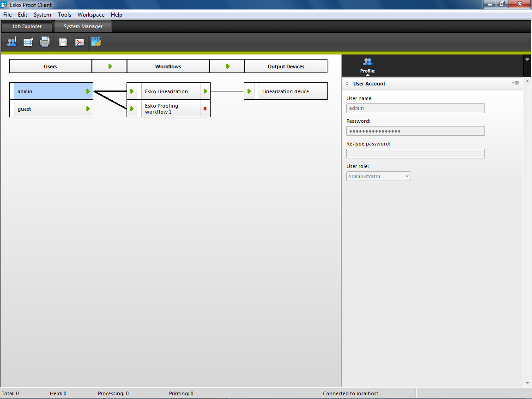Viewport: 532px width, 399px height.
Task: Click green arrow right of Esko Linearization
Action: (x=205, y=91)
